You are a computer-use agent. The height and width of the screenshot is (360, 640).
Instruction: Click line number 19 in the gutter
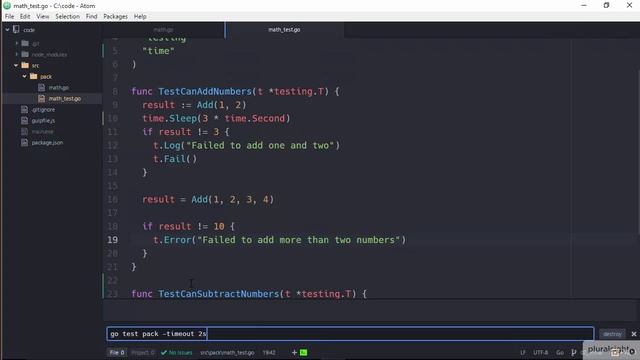pyautogui.click(x=113, y=240)
